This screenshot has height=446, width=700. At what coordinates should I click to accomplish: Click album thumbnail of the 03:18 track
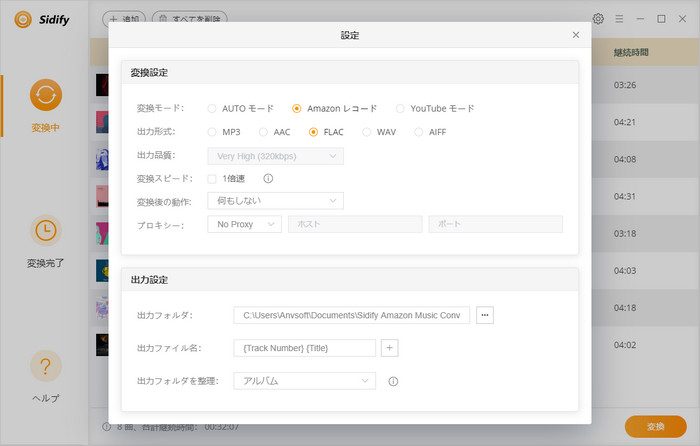pos(102,233)
